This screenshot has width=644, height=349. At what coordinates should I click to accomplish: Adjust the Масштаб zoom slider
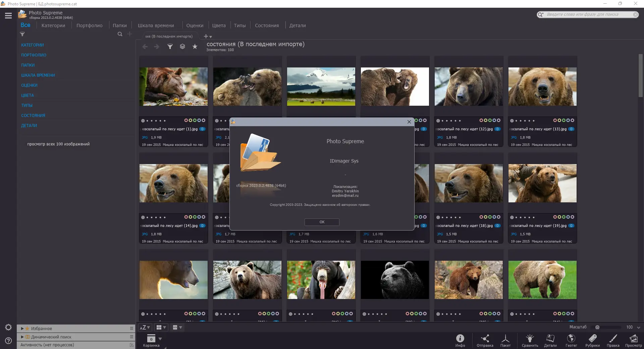(x=609, y=327)
